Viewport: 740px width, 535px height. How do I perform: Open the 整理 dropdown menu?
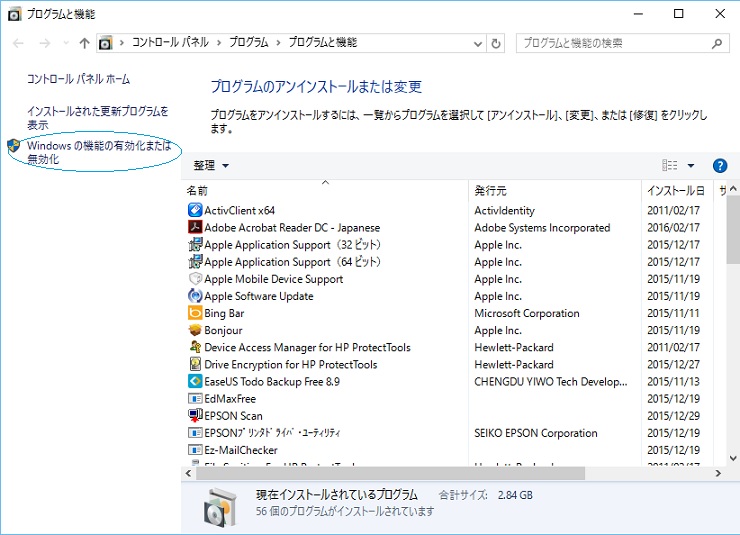(x=210, y=166)
